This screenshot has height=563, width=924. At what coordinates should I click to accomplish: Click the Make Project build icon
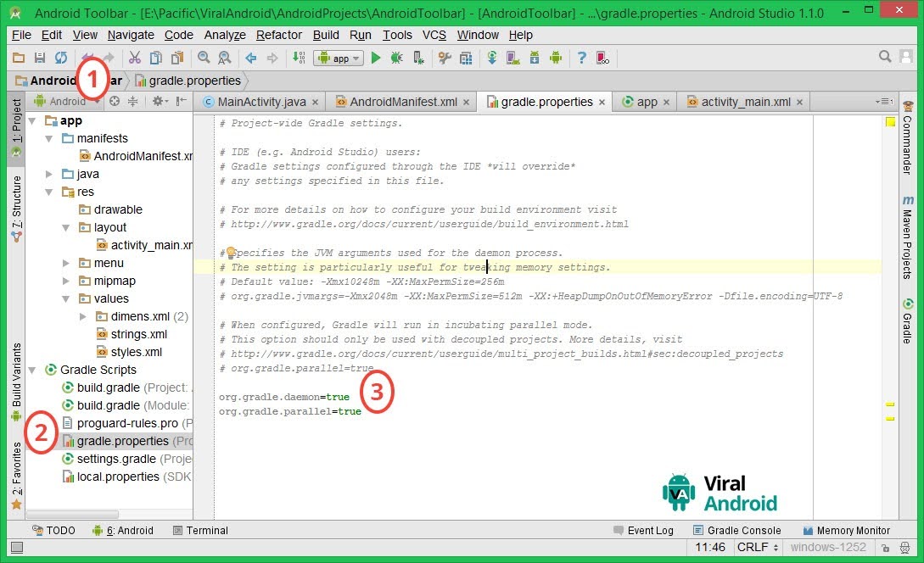[299, 58]
